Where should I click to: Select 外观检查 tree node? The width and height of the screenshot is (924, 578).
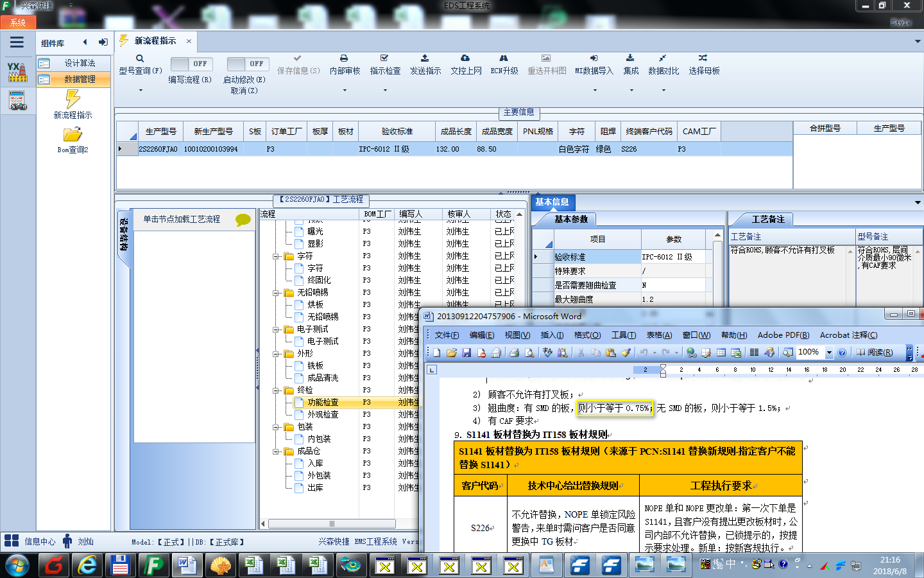(x=322, y=415)
